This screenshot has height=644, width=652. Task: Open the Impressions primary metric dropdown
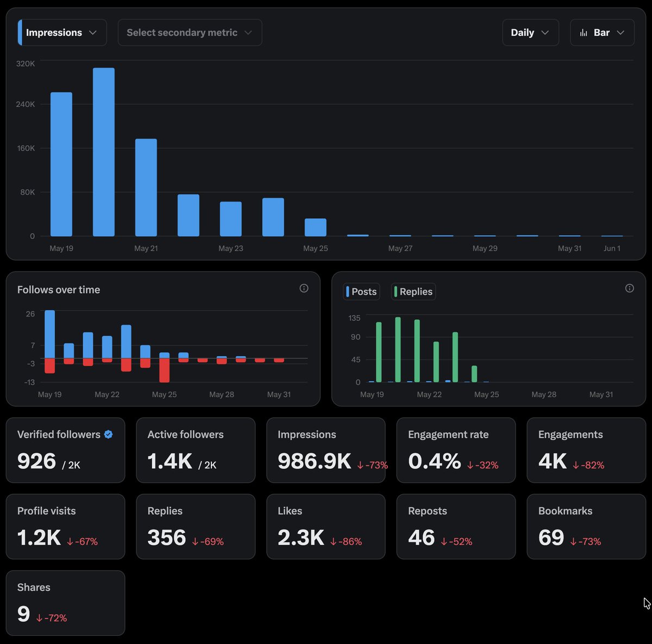coord(62,33)
